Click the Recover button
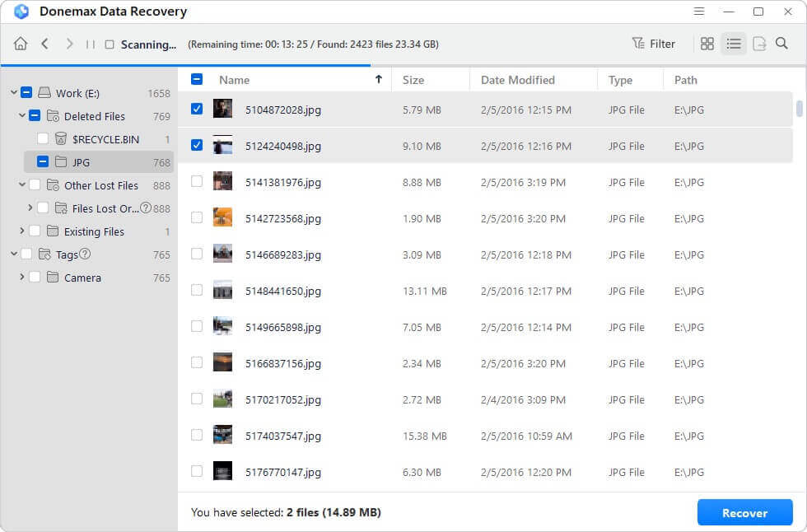This screenshot has height=532, width=807. click(x=744, y=512)
